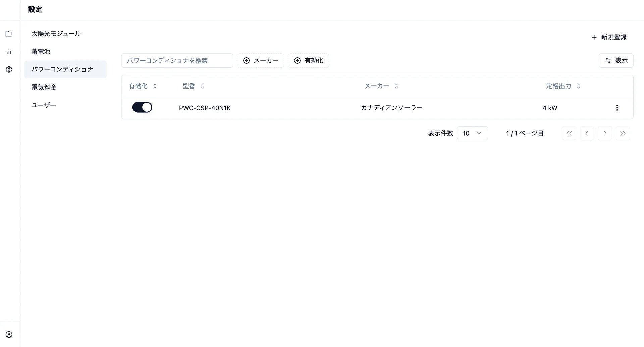
Task: Open the メーカー filter dropdown
Action: click(x=261, y=60)
